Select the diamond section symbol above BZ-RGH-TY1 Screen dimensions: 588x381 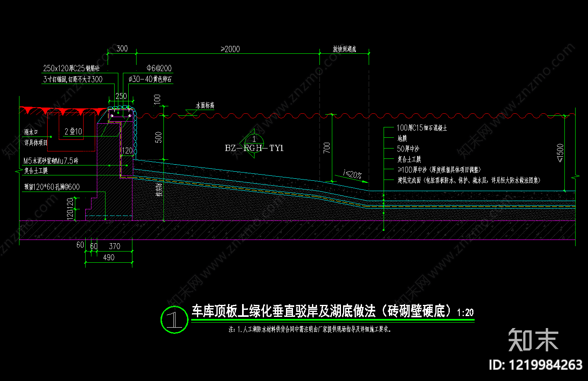tap(254, 140)
